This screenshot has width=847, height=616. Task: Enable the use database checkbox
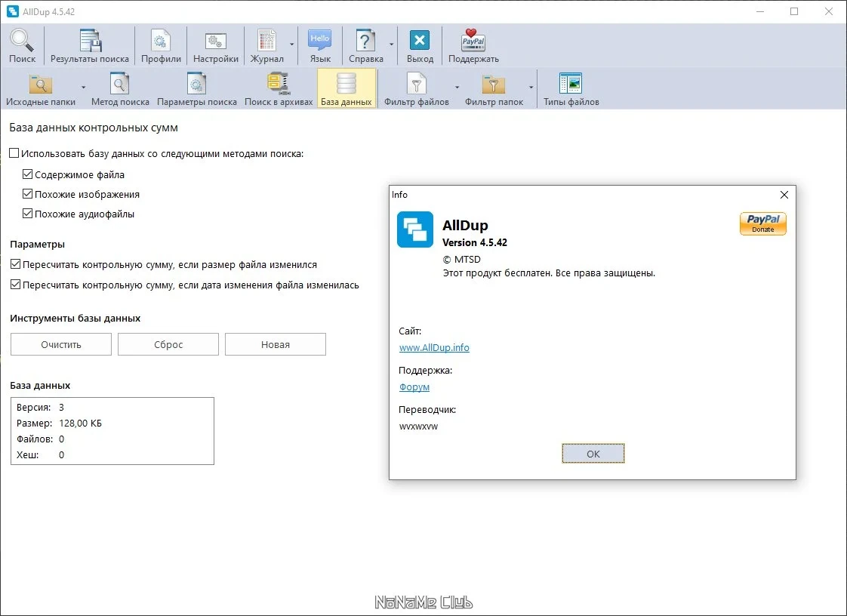14,153
